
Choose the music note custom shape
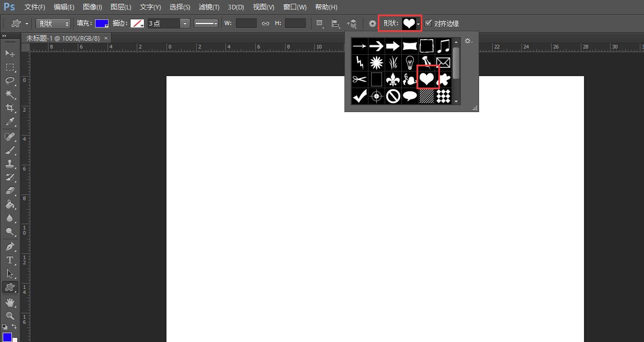pos(444,46)
